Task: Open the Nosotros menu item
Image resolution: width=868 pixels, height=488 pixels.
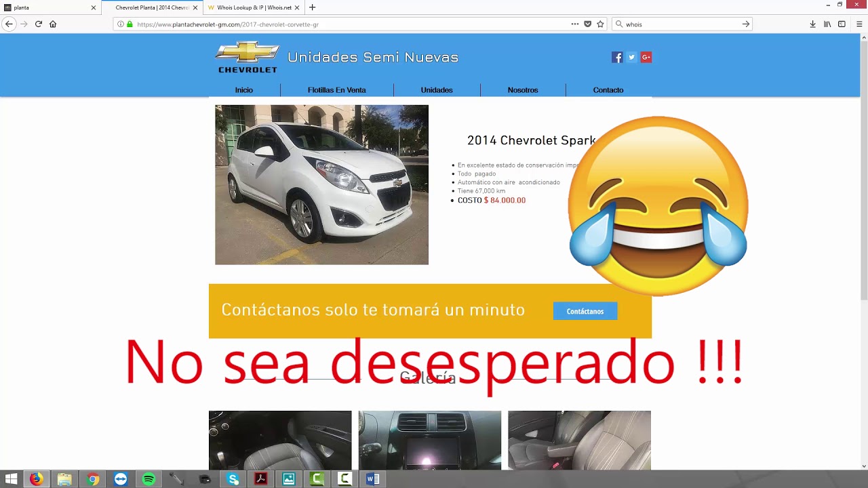Action: (x=523, y=90)
